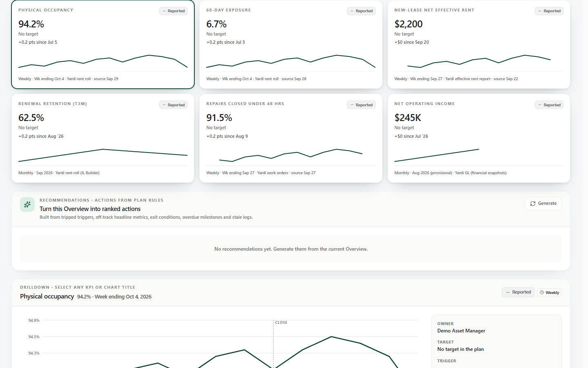This screenshot has width=588, height=368.
Task: Select the Repairs Closed Under 48 Hrs card
Action: click(291, 138)
